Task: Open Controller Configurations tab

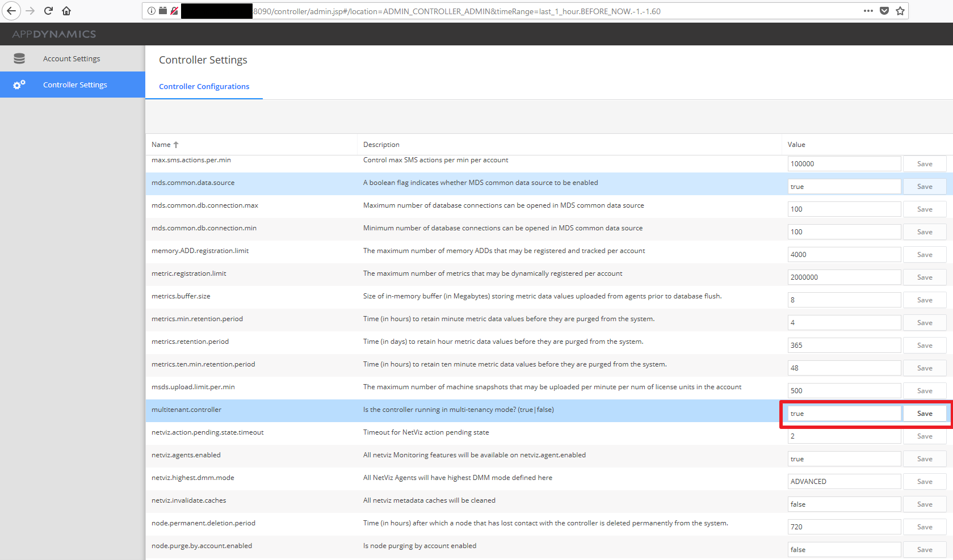Action: (x=204, y=86)
